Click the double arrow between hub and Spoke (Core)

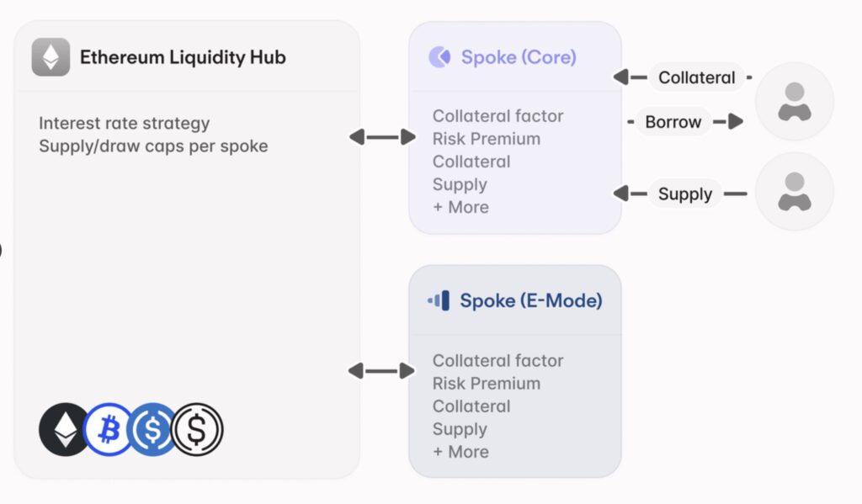pos(383,136)
